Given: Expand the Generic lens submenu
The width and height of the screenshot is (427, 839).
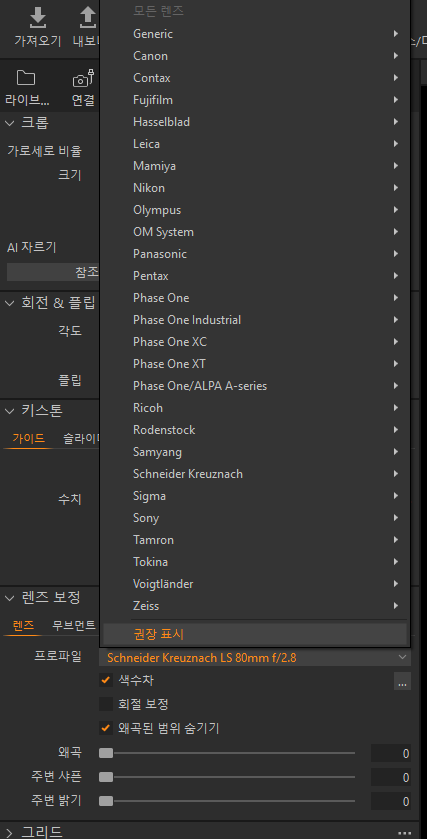Looking at the screenshot, I should [255, 34].
